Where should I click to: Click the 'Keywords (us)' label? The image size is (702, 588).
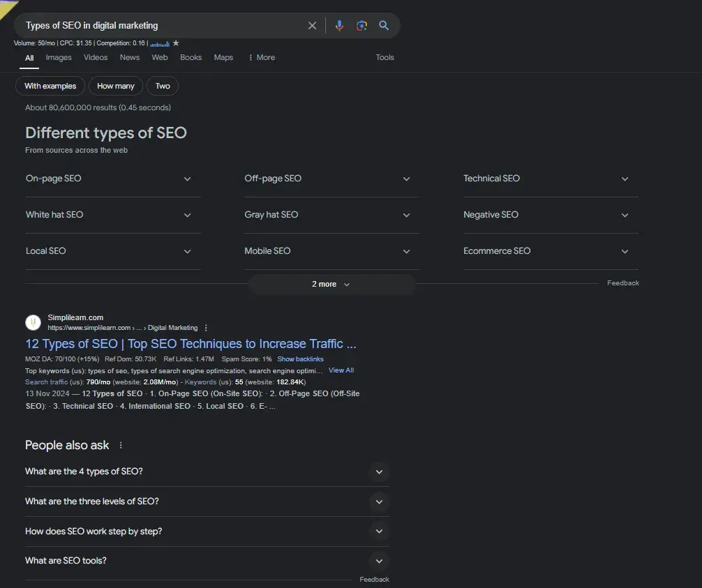[x=208, y=382]
